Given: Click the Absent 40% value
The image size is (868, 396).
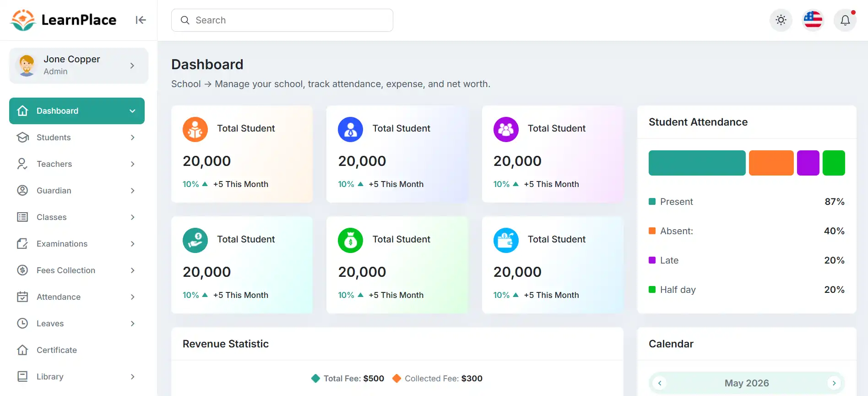Looking at the screenshot, I should 834,231.
